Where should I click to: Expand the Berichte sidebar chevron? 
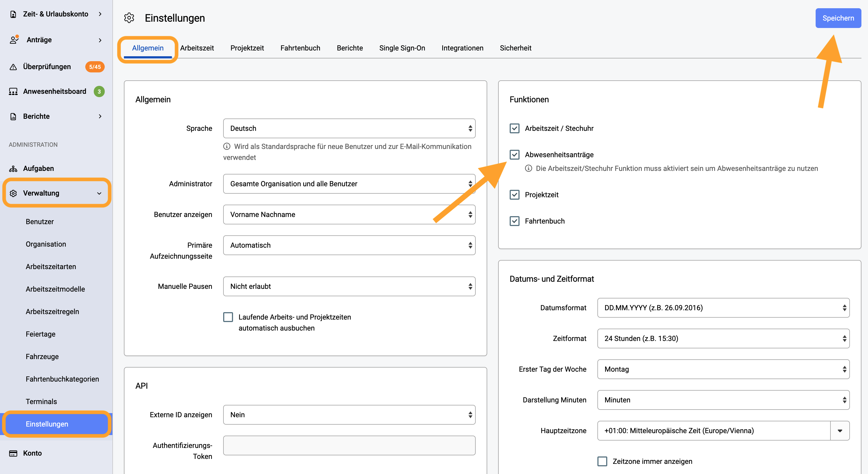coord(100,116)
